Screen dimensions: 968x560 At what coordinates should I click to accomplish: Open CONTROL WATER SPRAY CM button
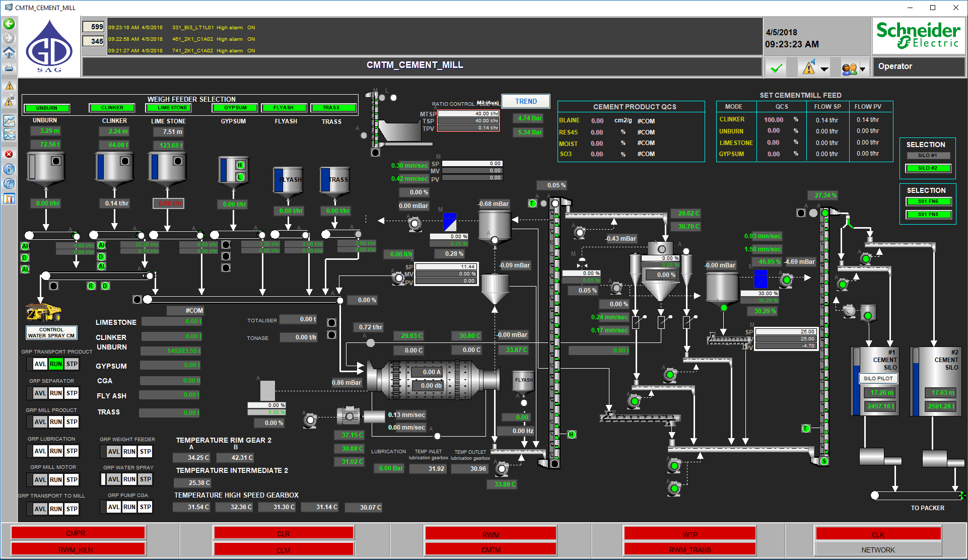51,332
